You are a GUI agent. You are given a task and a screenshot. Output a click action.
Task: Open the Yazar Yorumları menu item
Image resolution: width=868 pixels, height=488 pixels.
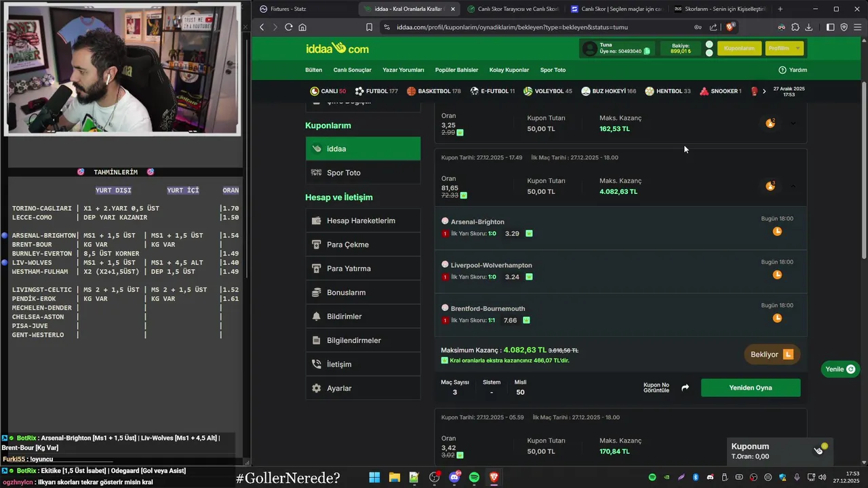(x=403, y=70)
